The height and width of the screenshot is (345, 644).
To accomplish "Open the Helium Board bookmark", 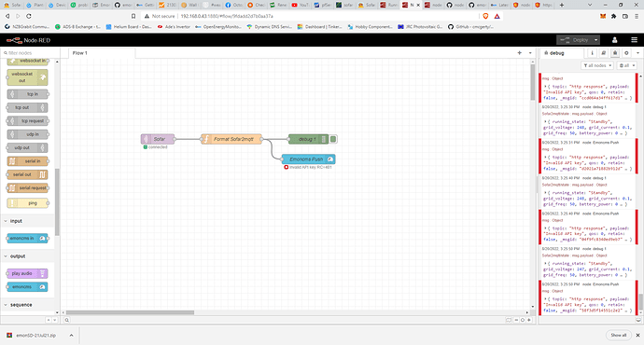I will pyautogui.click(x=129, y=27).
